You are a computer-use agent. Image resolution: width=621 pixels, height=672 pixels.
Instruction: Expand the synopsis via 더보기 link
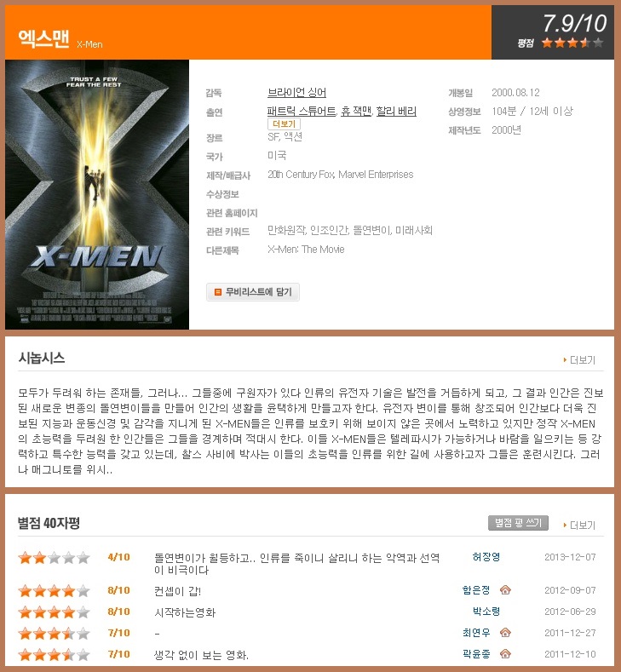(579, 360)
